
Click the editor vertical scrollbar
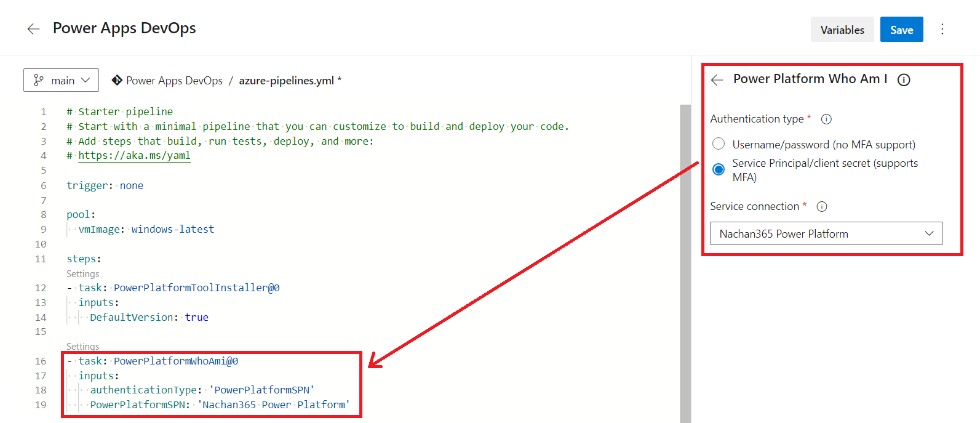pyautogui.click(x=685, y=259)
